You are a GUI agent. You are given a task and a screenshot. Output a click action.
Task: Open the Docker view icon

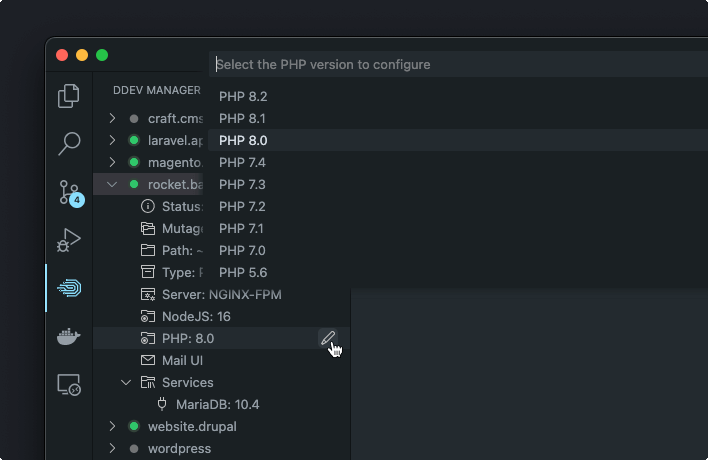coord(69,337)
